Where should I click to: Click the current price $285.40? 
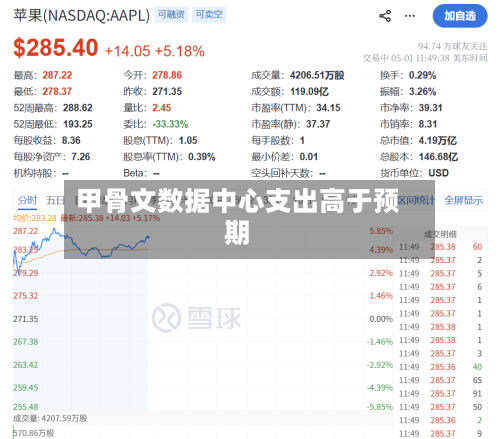[x=55, y=48]
